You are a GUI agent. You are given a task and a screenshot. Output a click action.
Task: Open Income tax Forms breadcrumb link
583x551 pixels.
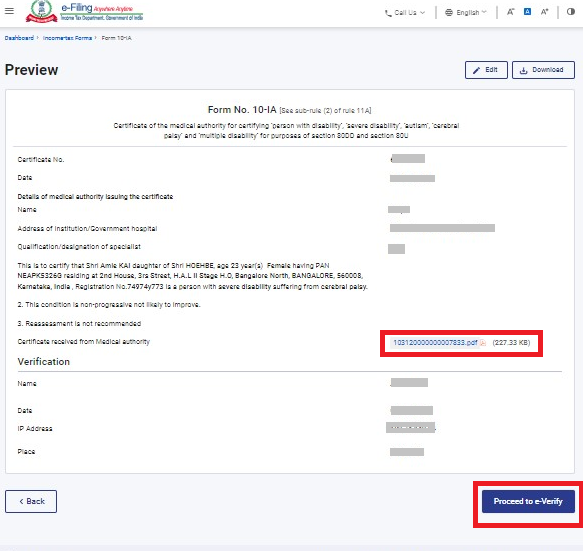tap(67, 38)
